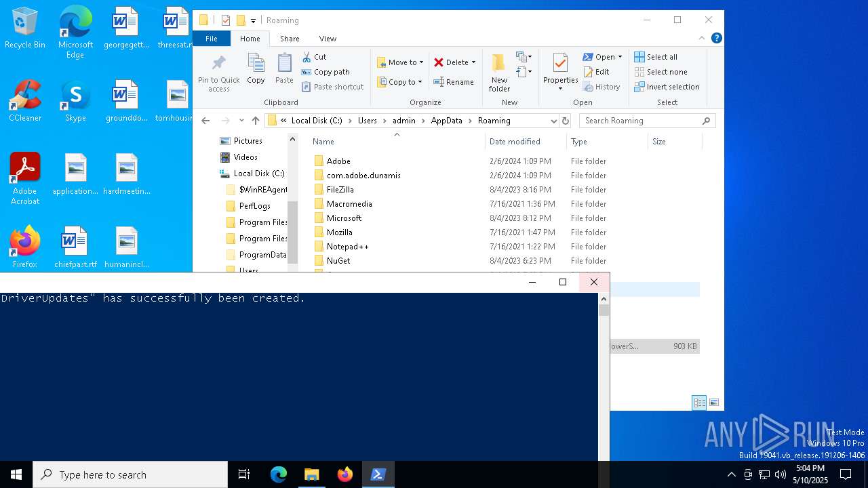Switch to the Share tab
This screenshot has width=868, height=488.
pyautogui.click(x=290, y=39)
